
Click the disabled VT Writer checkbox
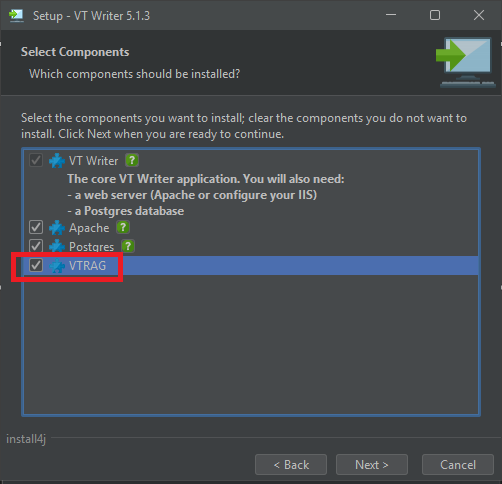(36, 160)
